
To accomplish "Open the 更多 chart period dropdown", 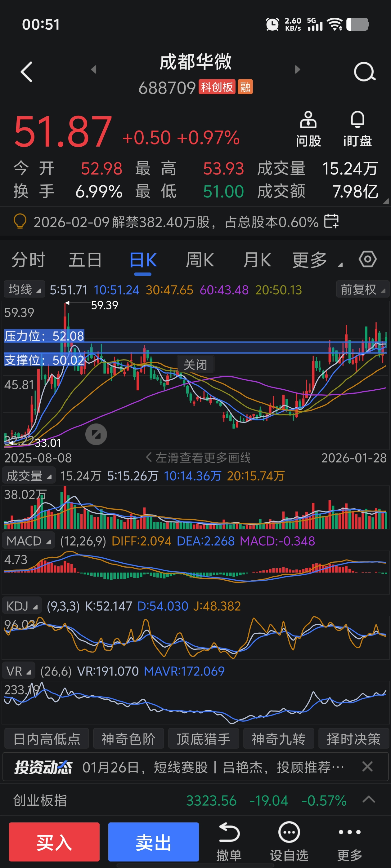I will pos(317,260).
